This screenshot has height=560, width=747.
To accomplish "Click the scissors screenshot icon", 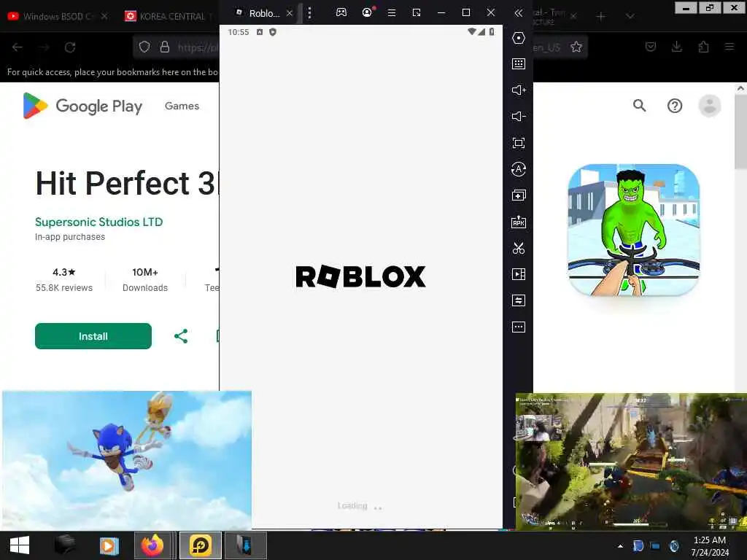I will pyautogui.click(x=519, y=248).
